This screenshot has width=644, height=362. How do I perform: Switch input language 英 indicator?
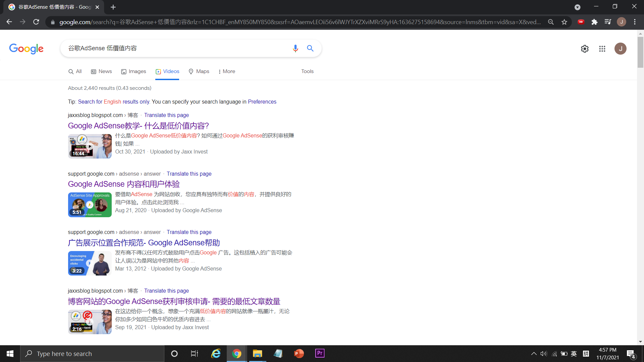point(574,354)
